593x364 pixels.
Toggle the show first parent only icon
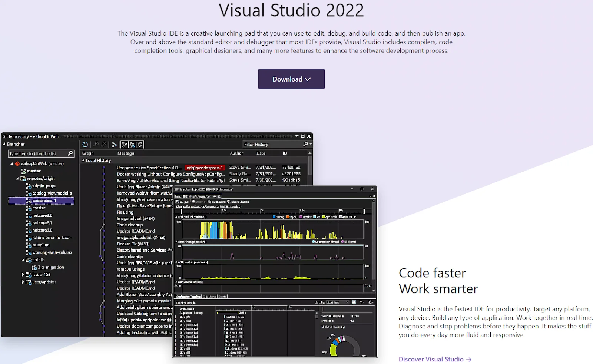[125, 145]
